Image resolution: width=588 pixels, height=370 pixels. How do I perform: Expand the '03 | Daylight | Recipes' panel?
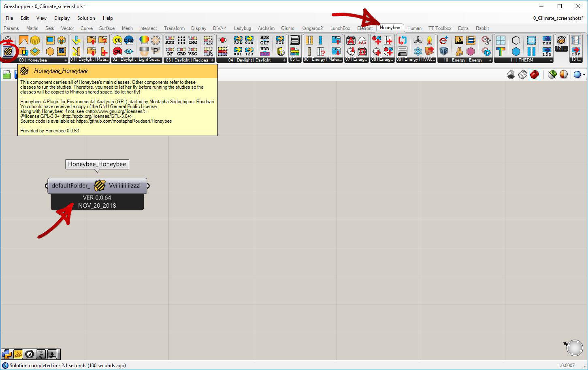tap(212, 60)
